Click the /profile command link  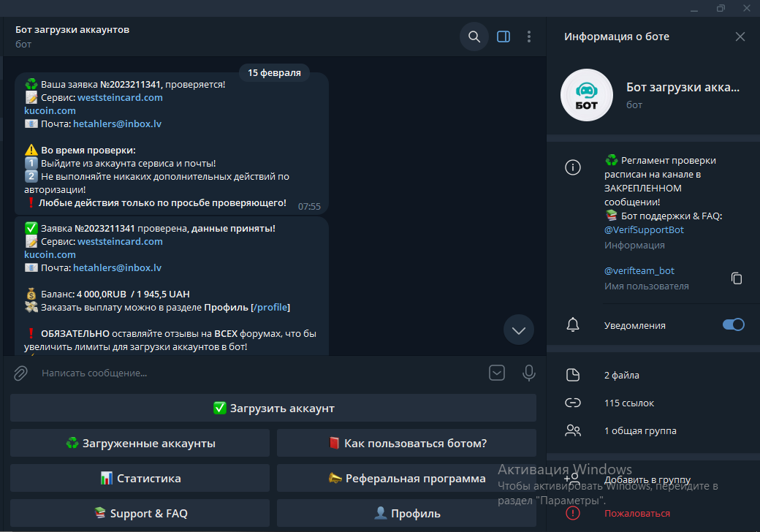(270, 308)
